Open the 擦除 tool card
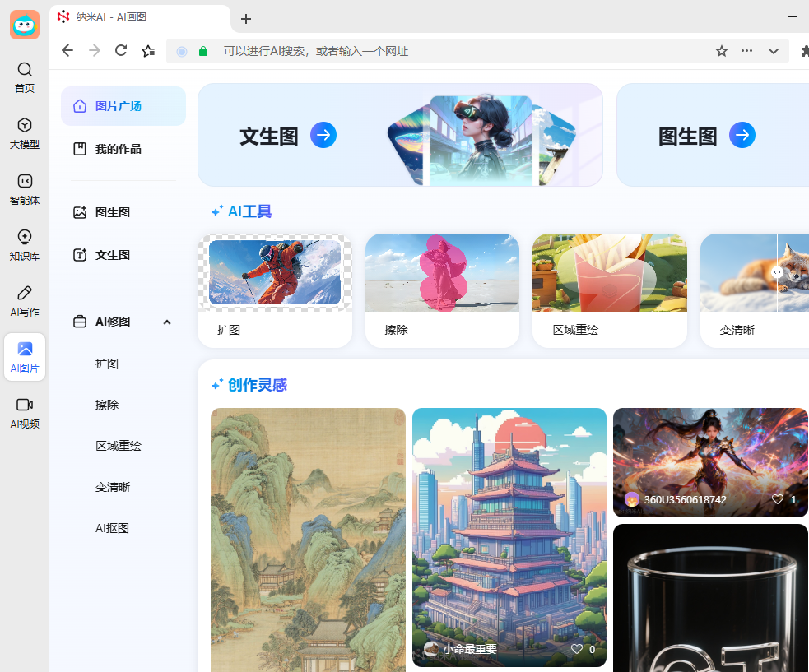Viewport: 809px width, 672px height. (442, 291)
